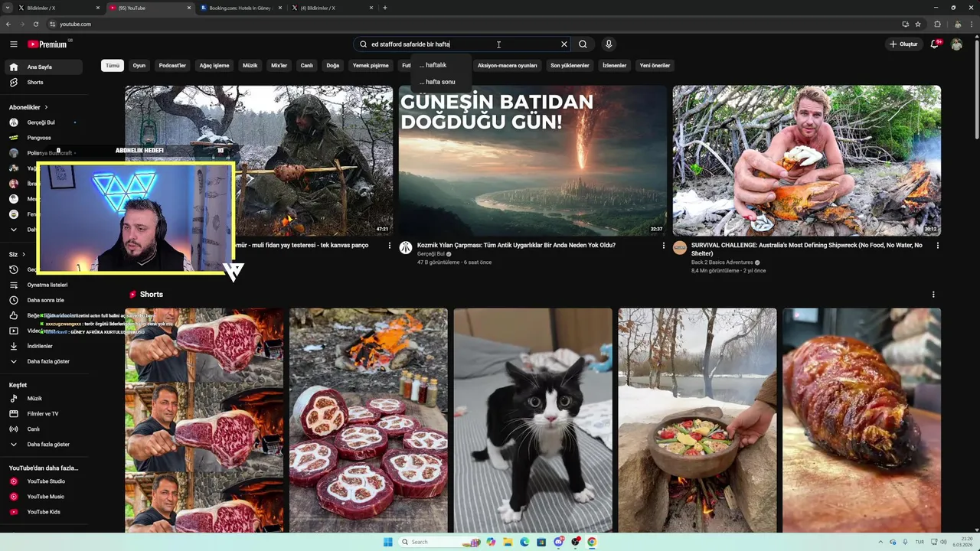Select the Yemek pişirme filter chip
Image resolution: width=980 pixels, height=551 pixels.
(371, 66)
